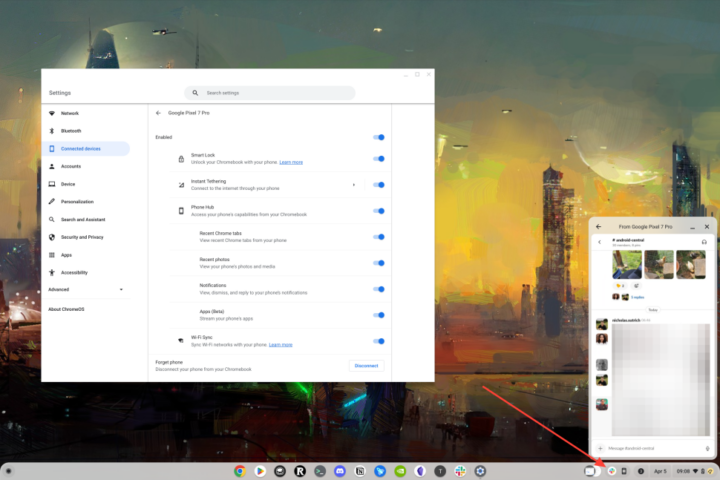This screenshot has width=720, height=480.
Task: Toggle the Apps (Beta) switch
Action: click(x=378, y=315)
